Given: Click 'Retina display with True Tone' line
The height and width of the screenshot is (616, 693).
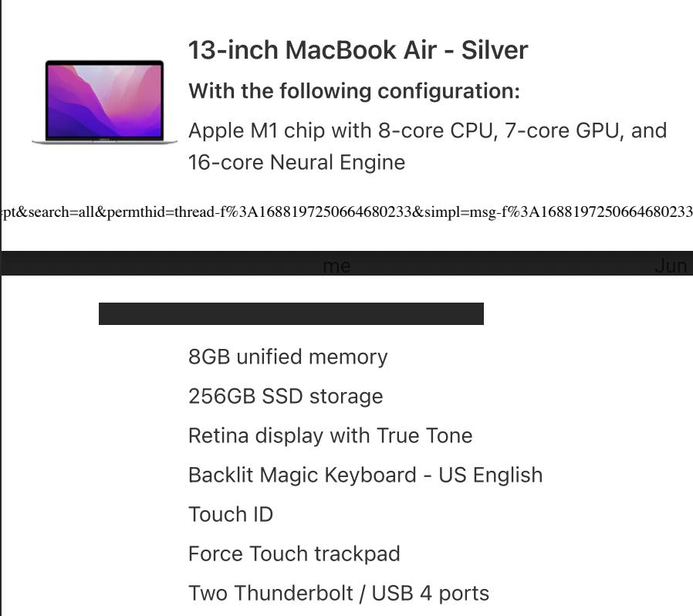Looking at the screenshot, I should (330, 435).
